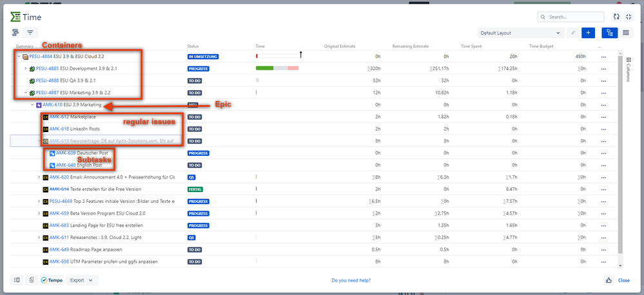This screenshot has height=295, width=644.
Task: Click the container icon of PESU-4884
Action: coord(26,57)
